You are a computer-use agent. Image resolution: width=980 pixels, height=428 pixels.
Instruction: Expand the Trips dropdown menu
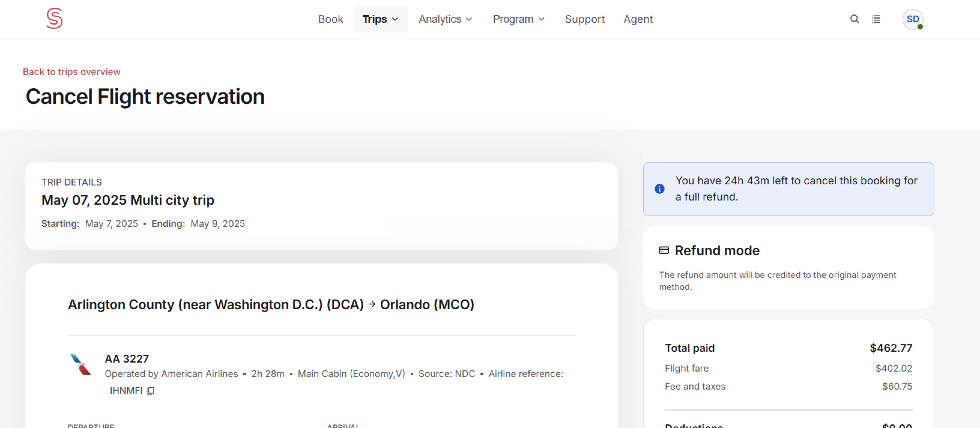(380, 19)
